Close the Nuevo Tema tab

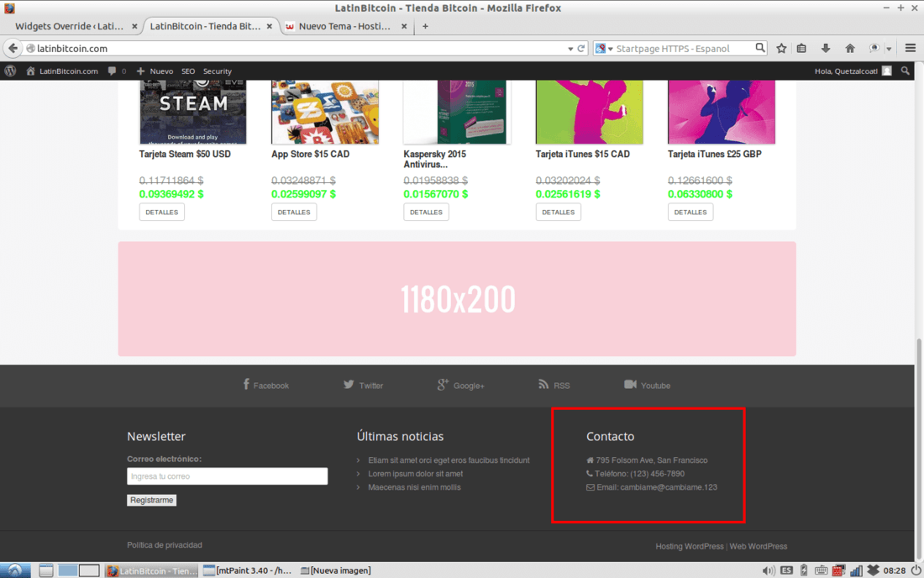404,26
